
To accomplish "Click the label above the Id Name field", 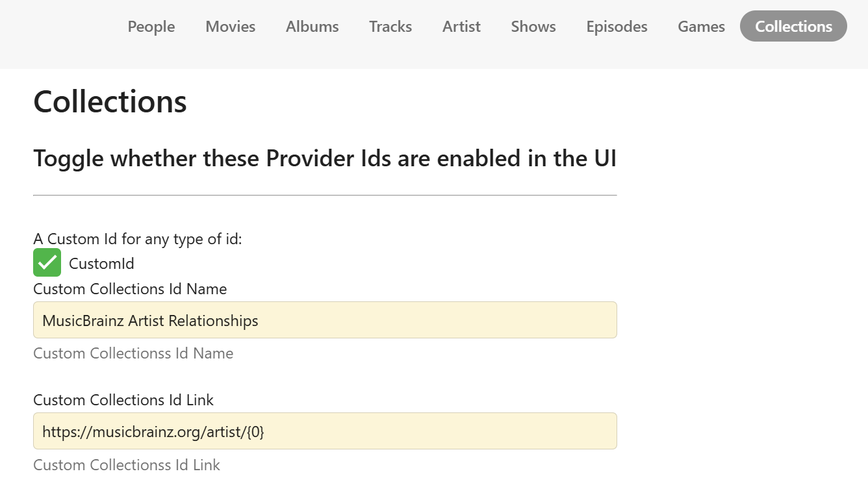I will point(130,289).
